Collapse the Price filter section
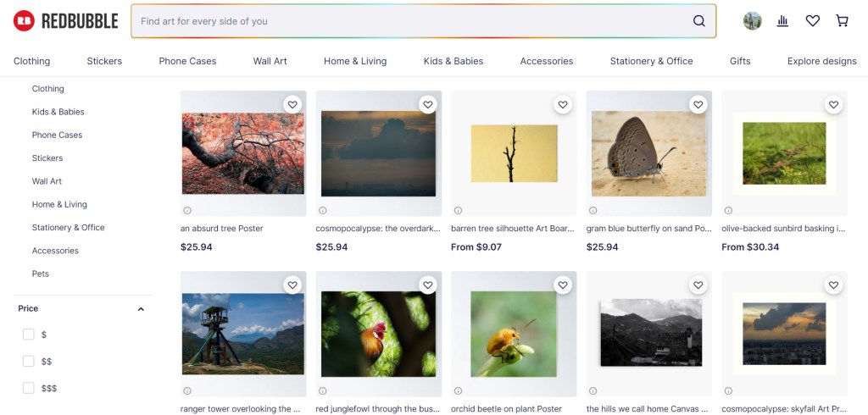 (141, 309)
